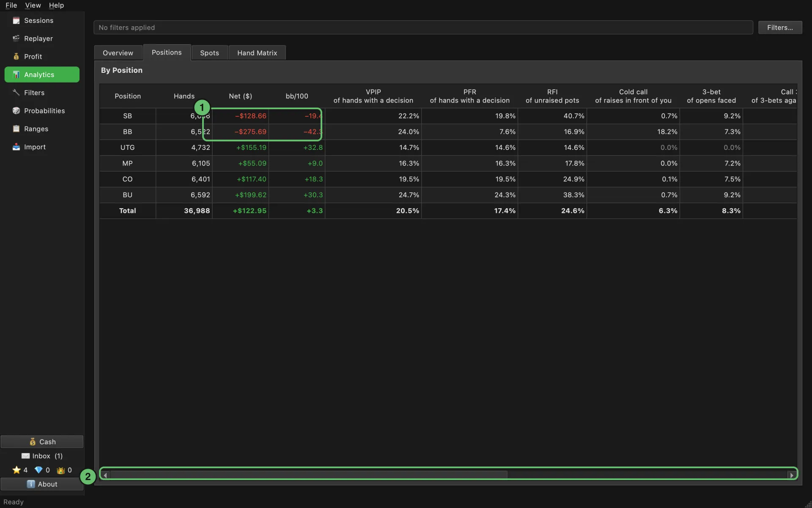Select the Positions tab
Viewport: 812px width, 508px height.
click(x=167, y=52)
